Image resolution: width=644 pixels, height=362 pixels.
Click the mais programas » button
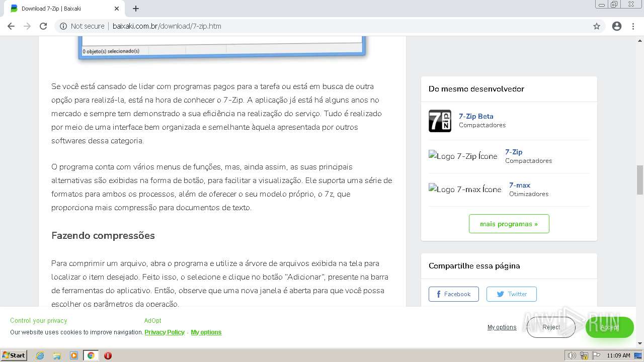click(509, 224)
